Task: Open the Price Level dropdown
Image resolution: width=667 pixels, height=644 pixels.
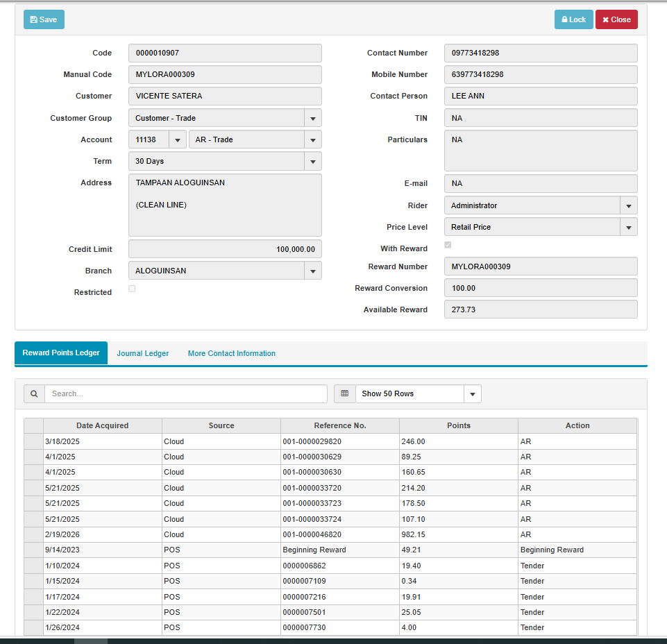Action: pyautogui.click(x=628, y=227)
